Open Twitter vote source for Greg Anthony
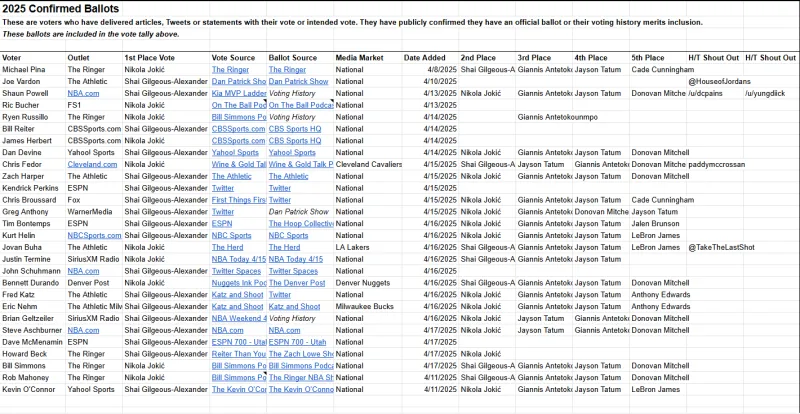 point(223,212)
